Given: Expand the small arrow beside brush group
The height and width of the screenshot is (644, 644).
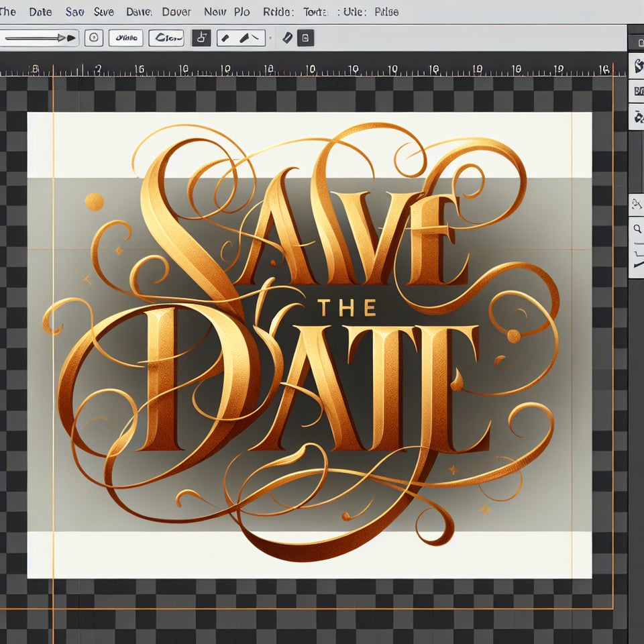Looking at the screenshot, I should pyautogui.click(x=270, y=38).
